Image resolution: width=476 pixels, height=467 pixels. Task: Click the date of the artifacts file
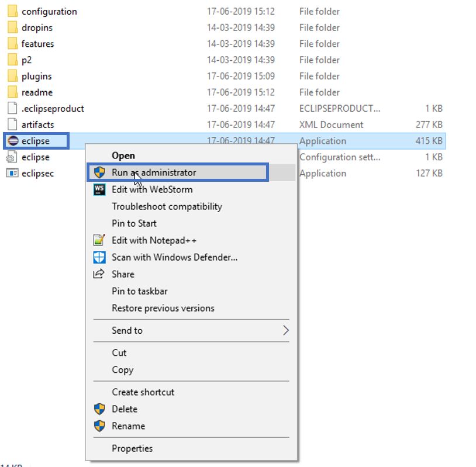point(241,124)
